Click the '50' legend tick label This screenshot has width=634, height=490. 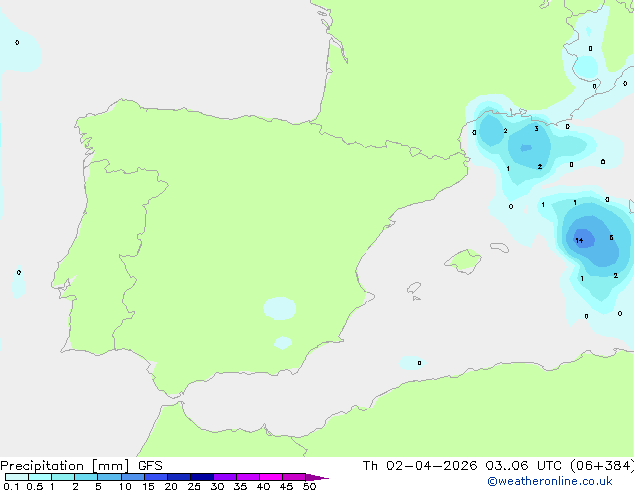click(309, 486)
